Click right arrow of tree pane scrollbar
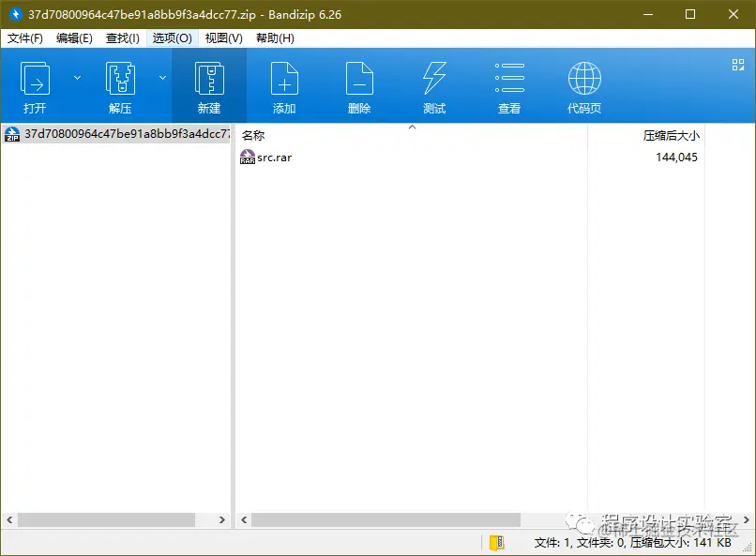The height and width of the screenshot is (556, 756). point(221,519)
